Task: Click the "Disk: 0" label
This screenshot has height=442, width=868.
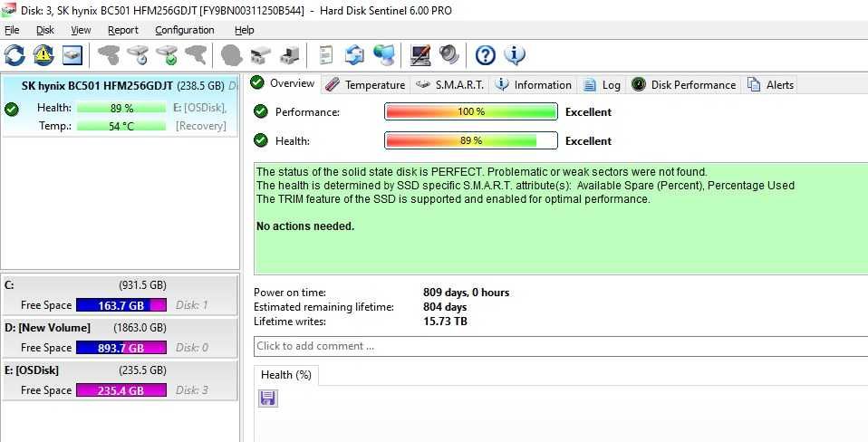Action: 191,348
